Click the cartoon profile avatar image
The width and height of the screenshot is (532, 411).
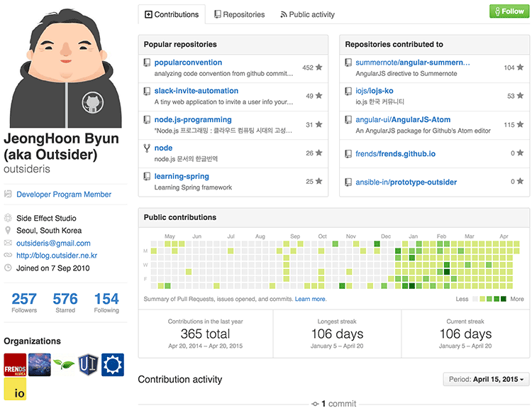pos(65,67)
